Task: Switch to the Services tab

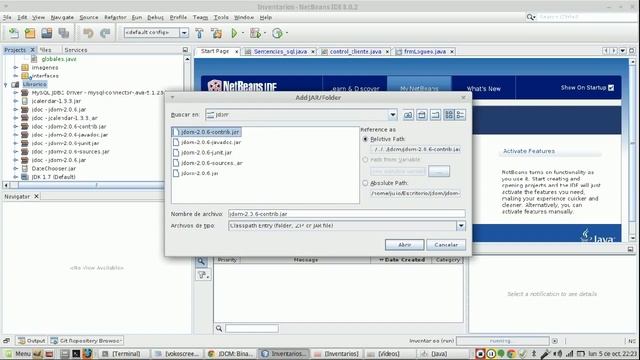Action: 76,50
